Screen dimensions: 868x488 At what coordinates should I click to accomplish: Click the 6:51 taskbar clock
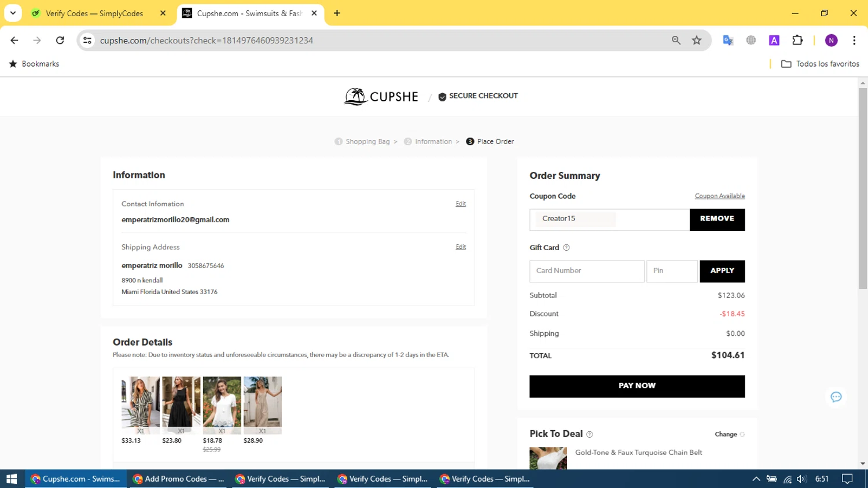(822, 479)
